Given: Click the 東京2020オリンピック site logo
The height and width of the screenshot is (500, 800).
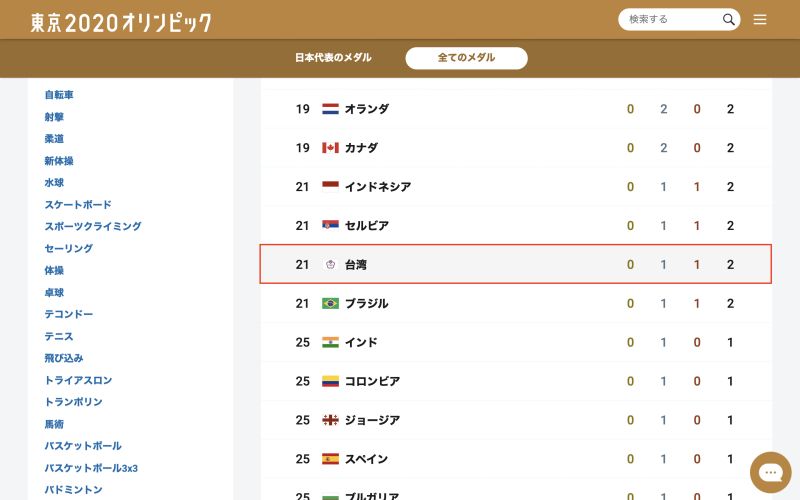Looking at the screenshot, I should [121, 22].
